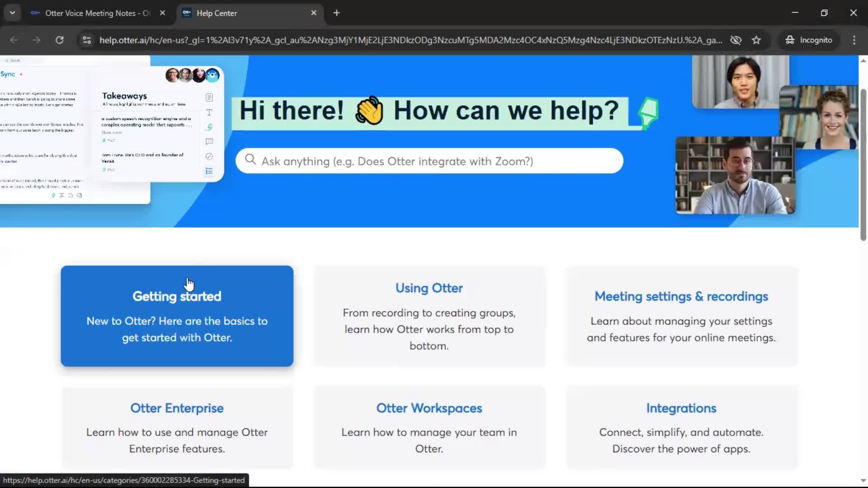This screenshot has height=488, width=868.
Task: Click the waving hand emoji in heading
Action: [369, 111]
